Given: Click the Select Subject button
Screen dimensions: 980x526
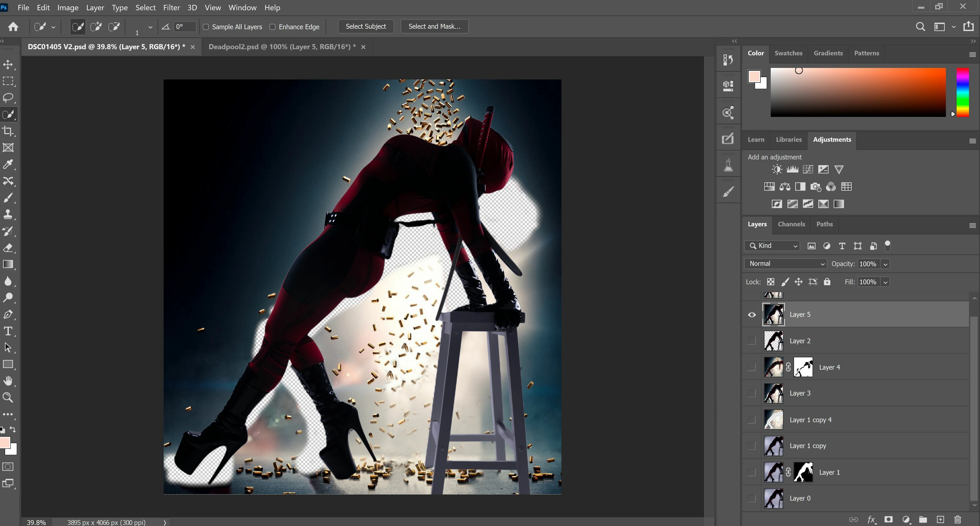Looking at the screenshot, I should tap(365, 27).
